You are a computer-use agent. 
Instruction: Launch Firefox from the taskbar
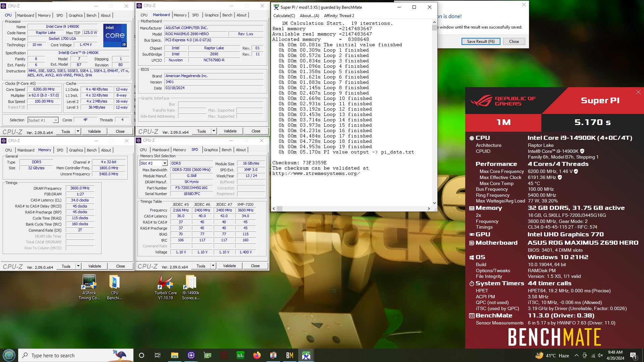pos(257,355)
